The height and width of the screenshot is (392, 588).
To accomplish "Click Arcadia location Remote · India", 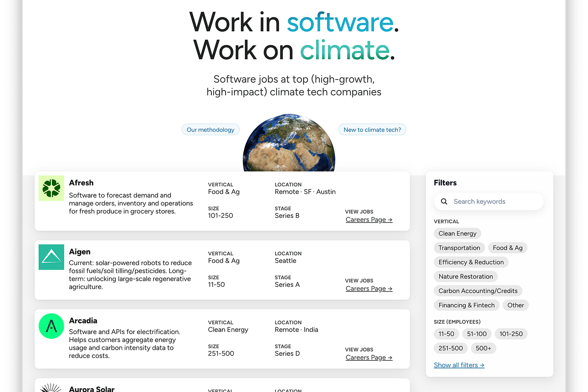I will click(296, 330).
